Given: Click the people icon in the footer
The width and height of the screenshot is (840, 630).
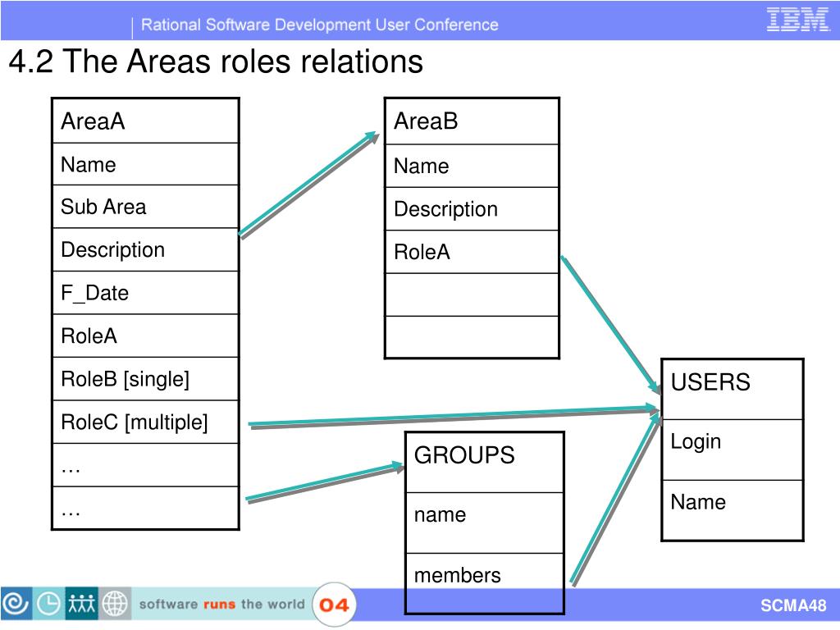Looking at the screenshot, I should click(81, 604).
